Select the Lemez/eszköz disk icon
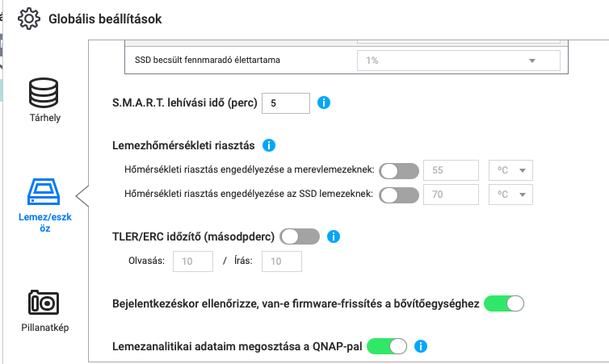Viewport: 609px width, 364px height. point(40,192)
